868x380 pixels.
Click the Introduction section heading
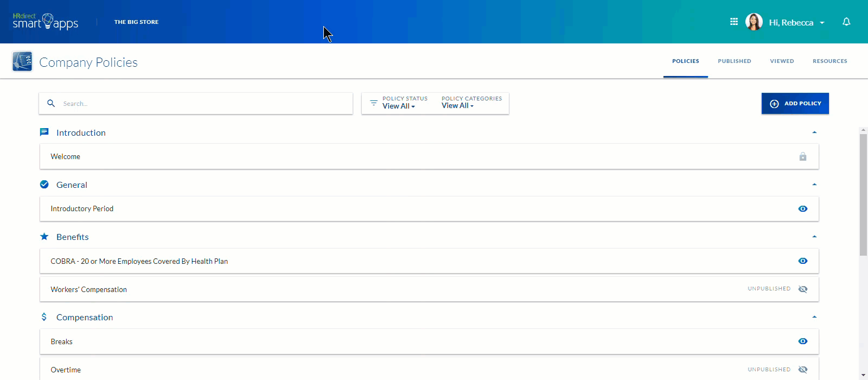coord(81,132)
